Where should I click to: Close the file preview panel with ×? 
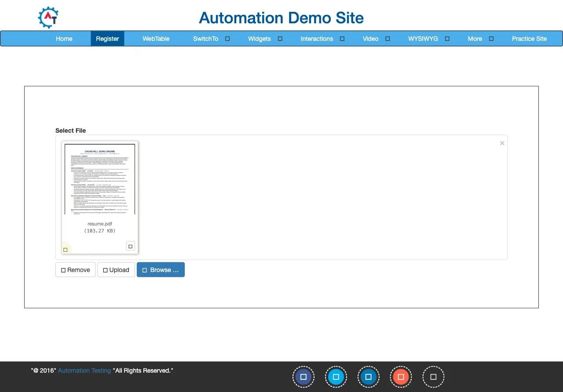click(502, 143)
